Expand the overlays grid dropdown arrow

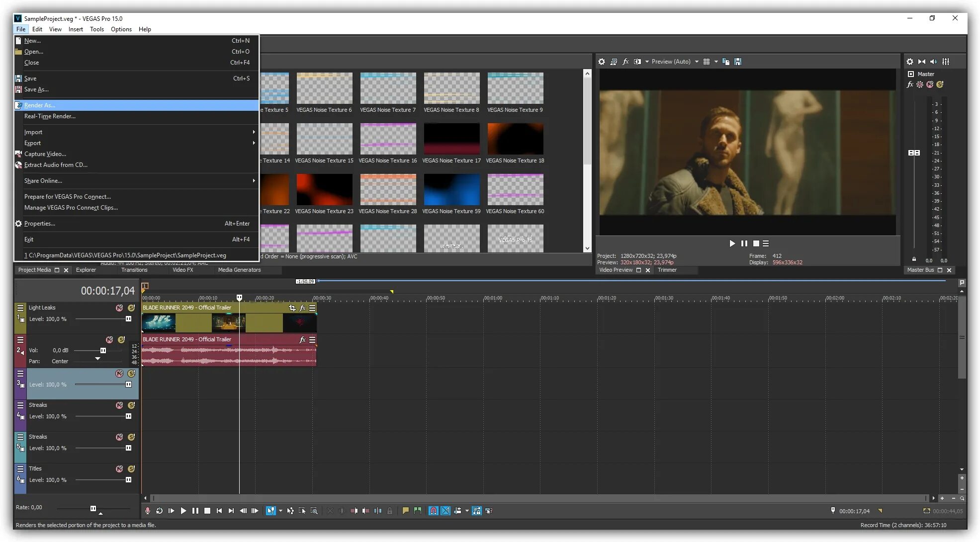point(716,62)
